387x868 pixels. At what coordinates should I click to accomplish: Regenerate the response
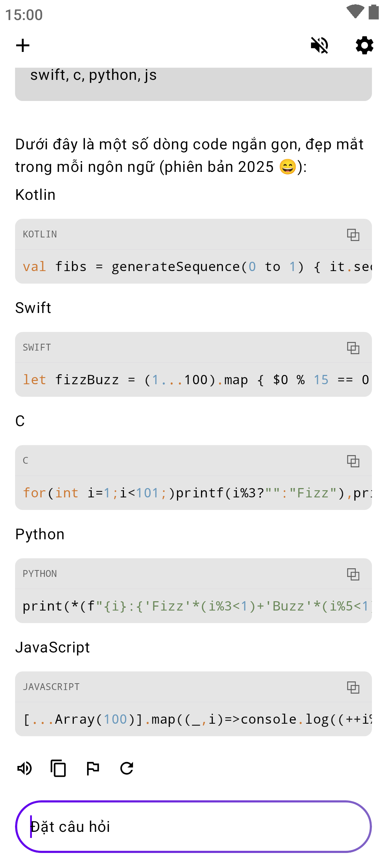coord(127,768)
